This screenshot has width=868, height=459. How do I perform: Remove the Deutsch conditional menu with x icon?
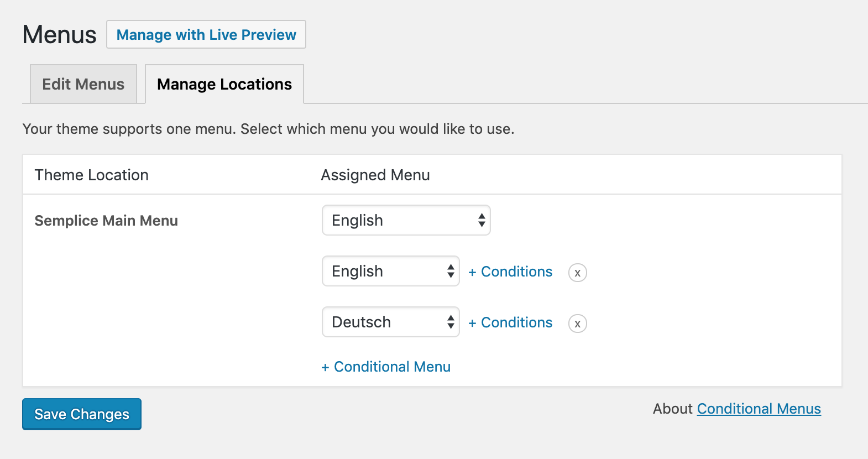[577, 324]
